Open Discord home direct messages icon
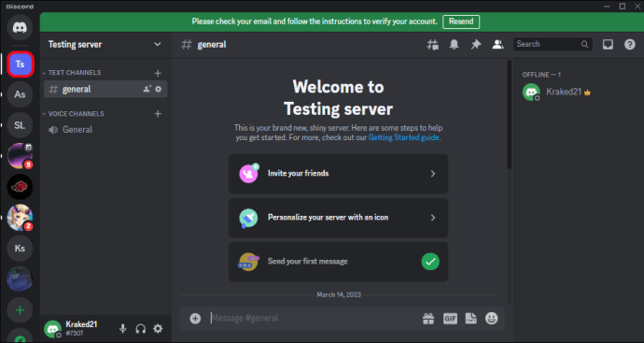The width and height of the screenshot is (644, 343). [20, 27]
